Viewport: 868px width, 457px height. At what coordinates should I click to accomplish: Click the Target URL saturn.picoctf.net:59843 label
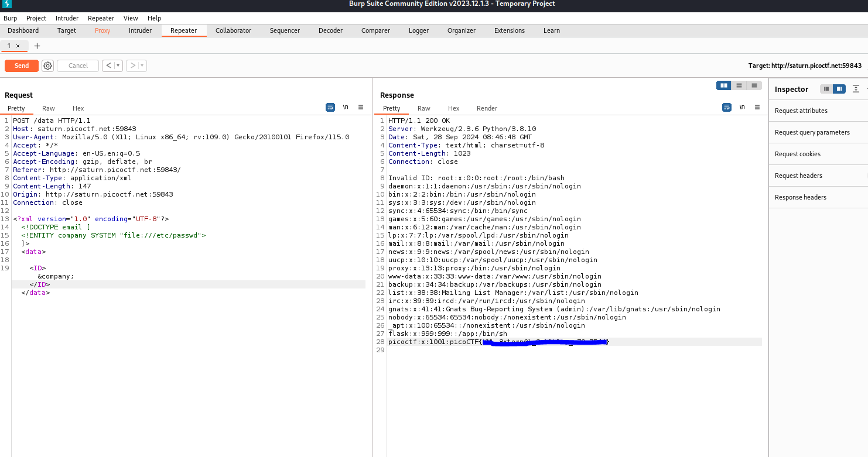pos(805,66)
